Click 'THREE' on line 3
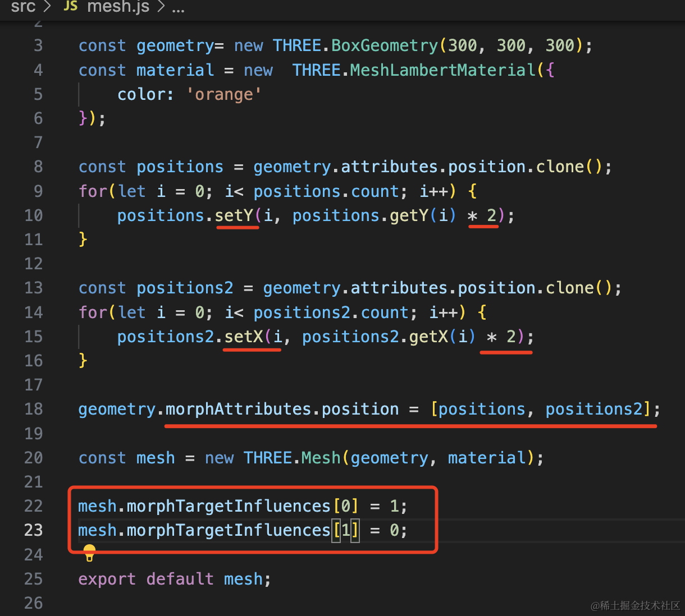The image size is (685, 616). click(297, 45)
